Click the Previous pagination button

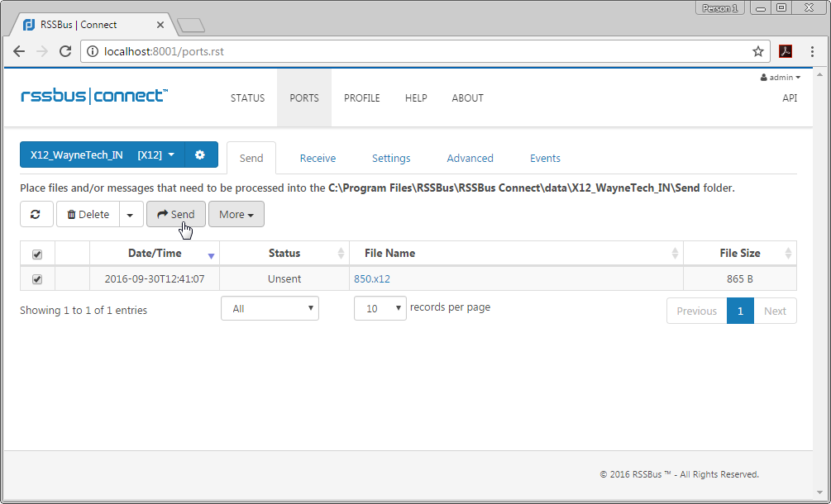[x=696, y=311]
